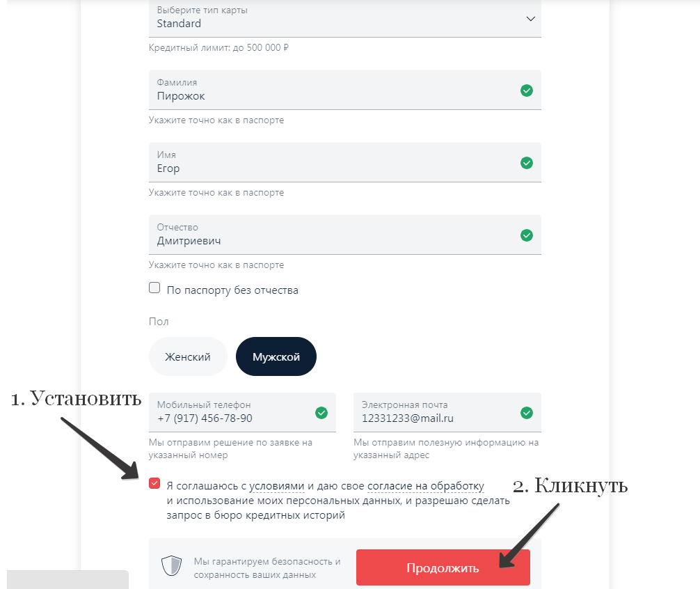Image resolution: width=700 pixels, height=589 pixels.
Task: Open the 'согласие на обработку' link
Action: (425, 486)
